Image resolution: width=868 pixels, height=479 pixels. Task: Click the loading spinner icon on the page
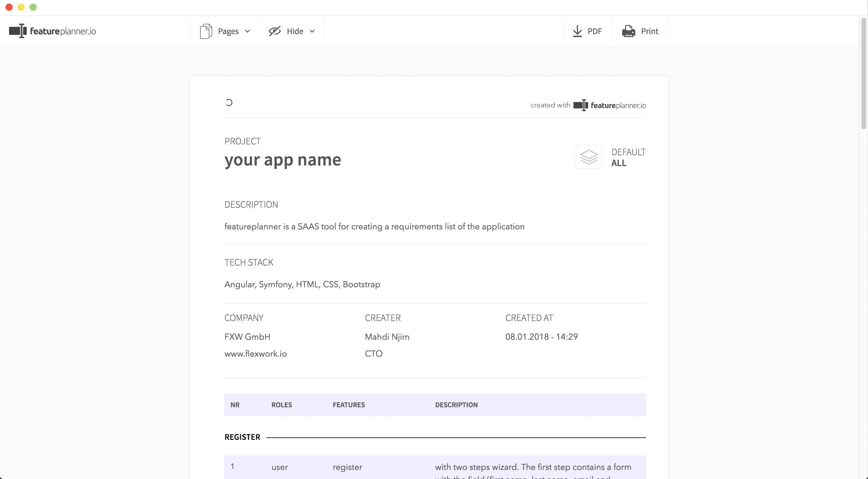[229, 102]
